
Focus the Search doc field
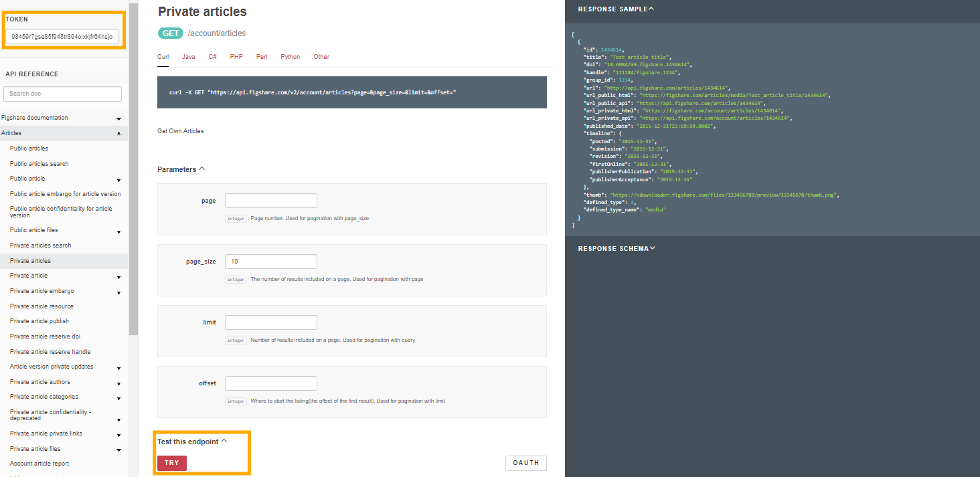tap(62, 94)
